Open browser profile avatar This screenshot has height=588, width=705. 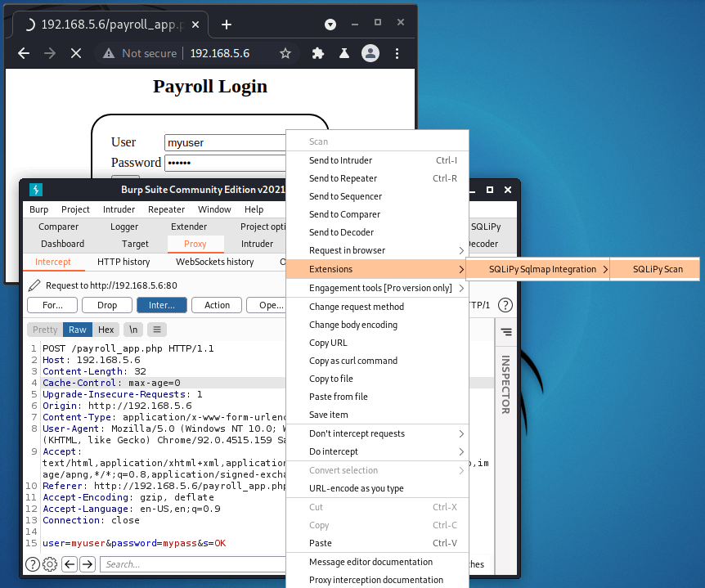coord(370,53)
